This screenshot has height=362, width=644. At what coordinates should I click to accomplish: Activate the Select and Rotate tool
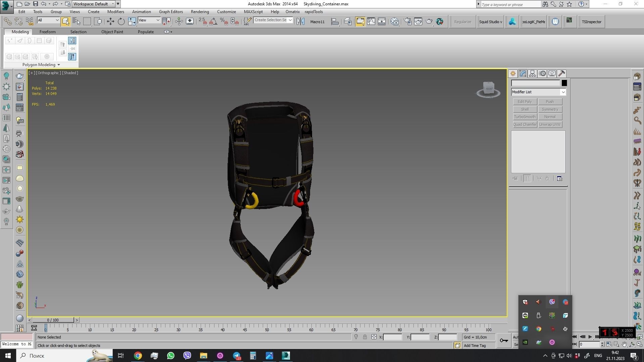[121, 21]
